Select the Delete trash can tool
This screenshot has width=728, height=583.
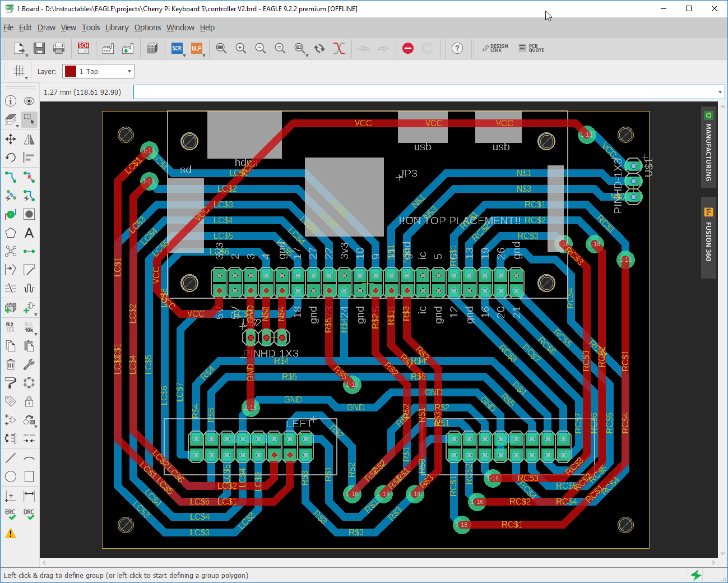[x=11, y=364]
